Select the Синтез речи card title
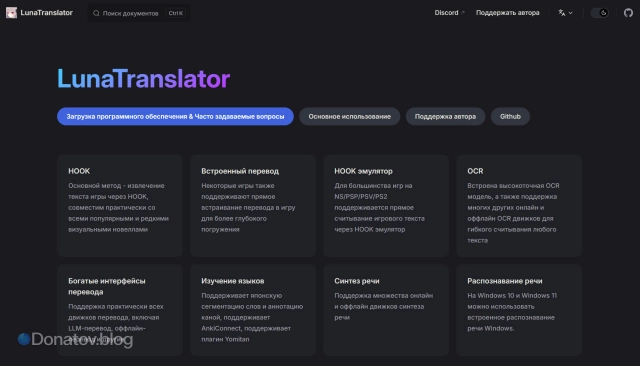This screenshot has height=366, width=640. pos(357,281)
